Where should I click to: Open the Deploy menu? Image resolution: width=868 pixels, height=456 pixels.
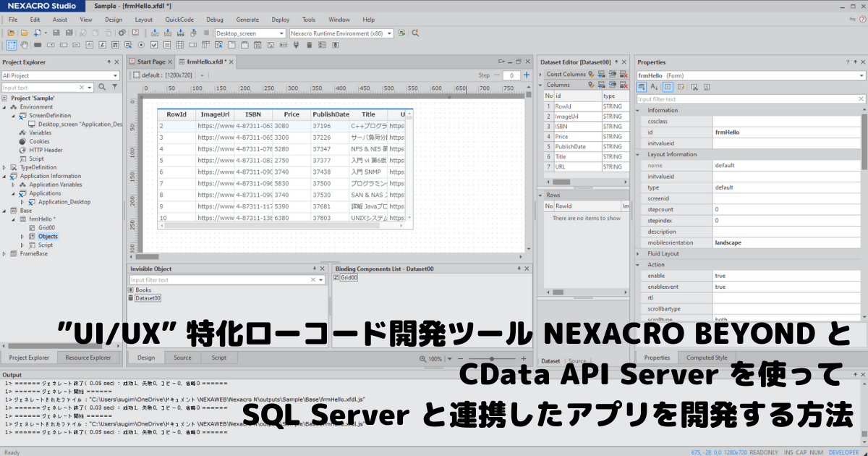(281, 20)
